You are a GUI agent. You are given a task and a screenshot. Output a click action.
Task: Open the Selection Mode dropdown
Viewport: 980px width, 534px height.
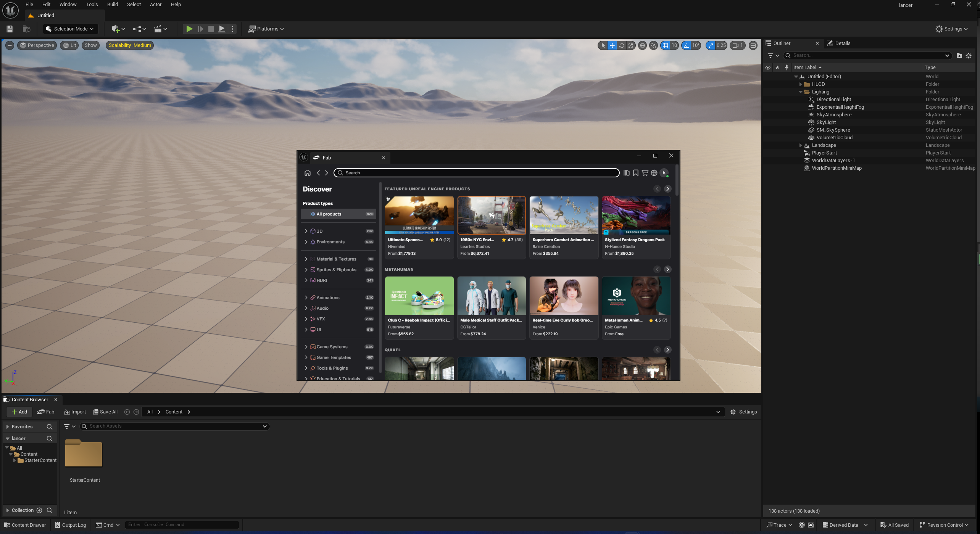pyautogui.click(x=70, y=29)
